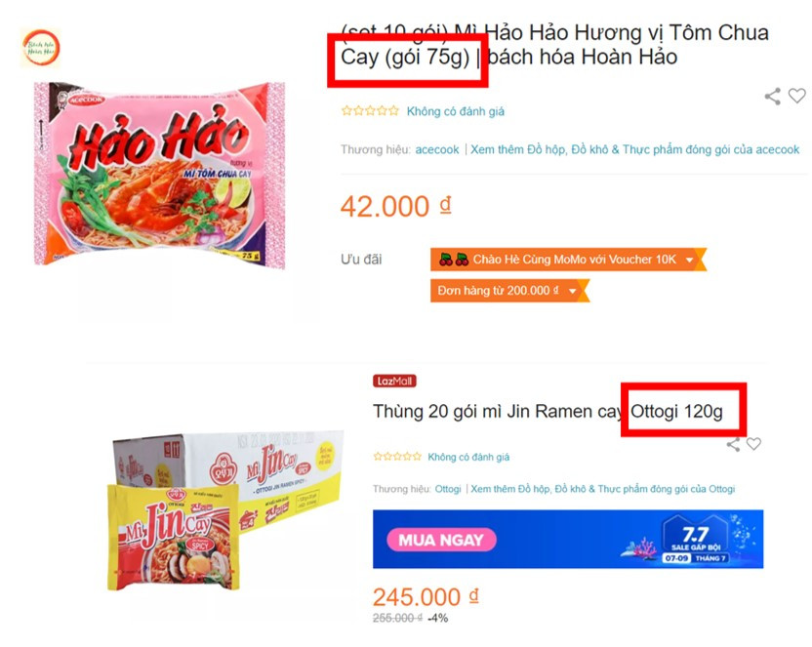
Task: Click star rating of Jin Ramen product
Action: 397,457
